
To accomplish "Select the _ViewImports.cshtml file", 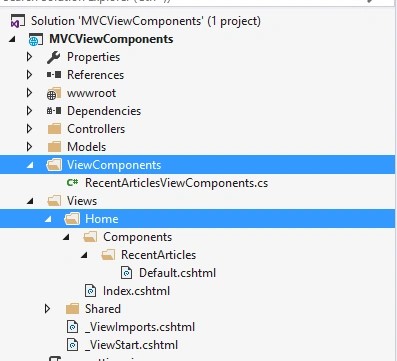I will pyautogui.click(x=140, y=327).
